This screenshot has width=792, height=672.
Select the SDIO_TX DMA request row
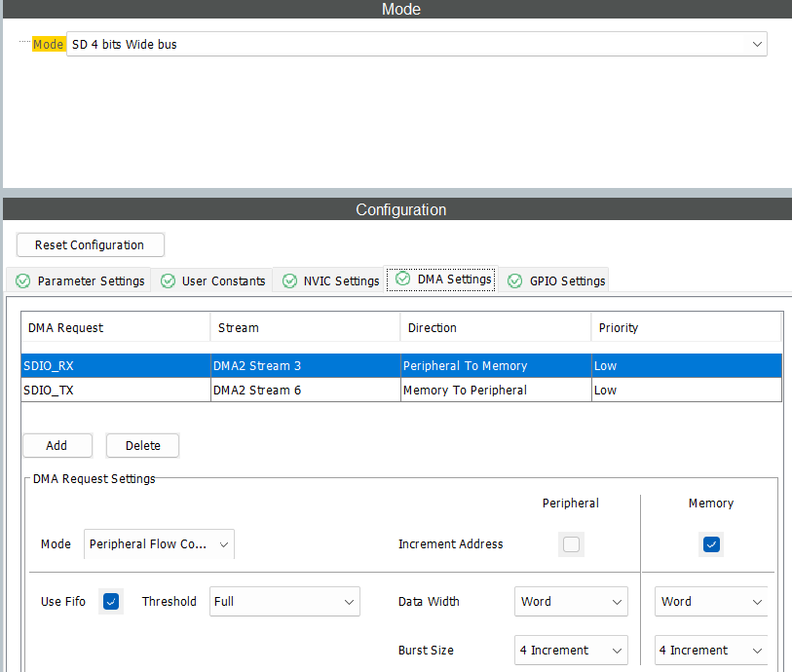401,390
